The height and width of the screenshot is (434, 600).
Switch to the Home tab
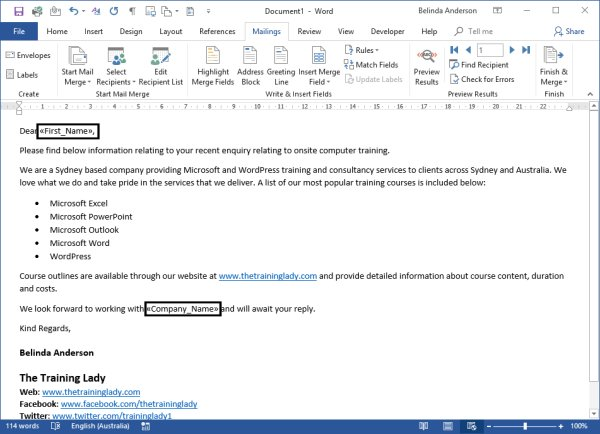pyautogui.click(x=57, y=31)
